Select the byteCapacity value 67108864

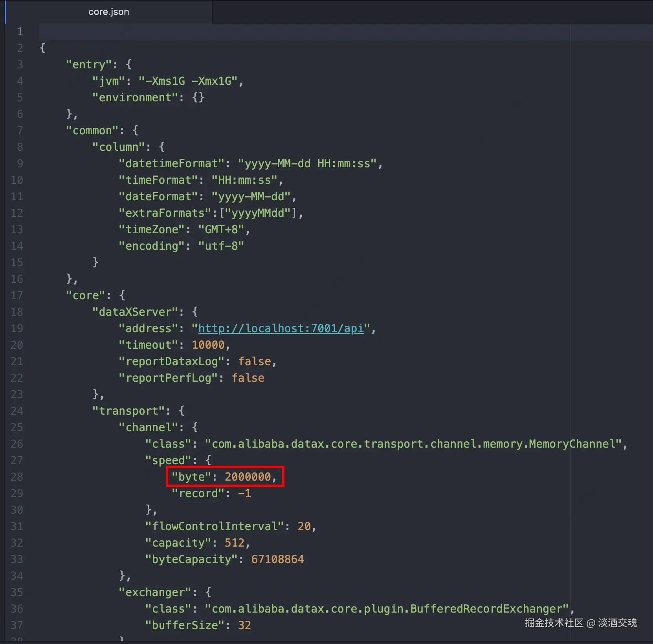tap(277, 559)
